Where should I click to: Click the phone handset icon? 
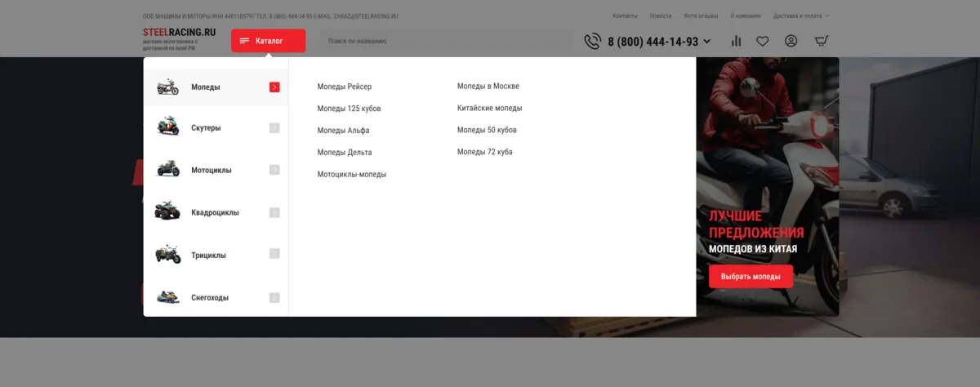(592, 41)
